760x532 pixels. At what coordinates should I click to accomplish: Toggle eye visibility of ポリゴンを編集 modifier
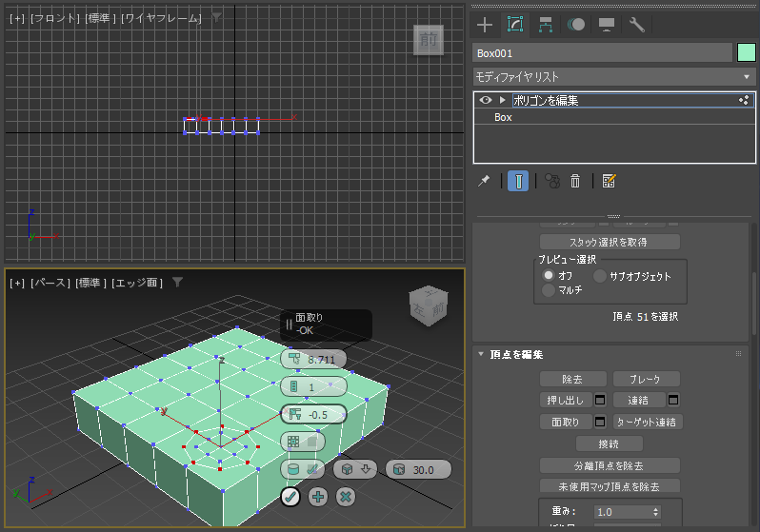coord(485,100)
